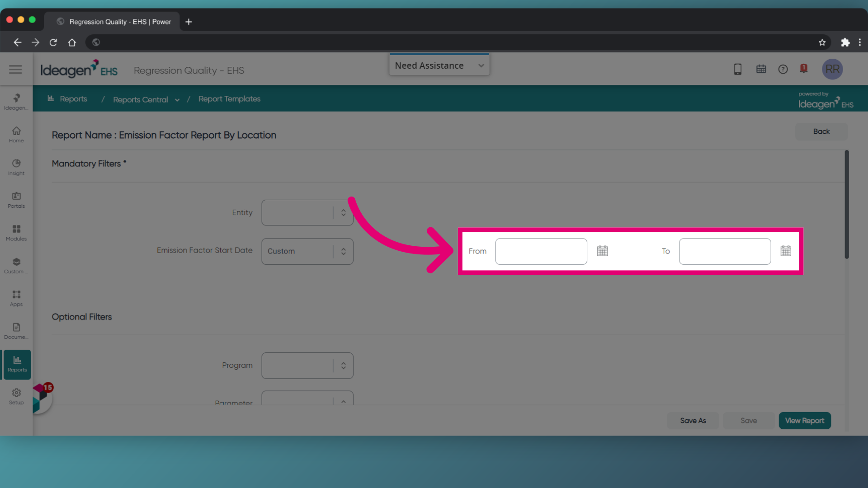
Task: Go back in browser history
Action: tap(17, 42)
